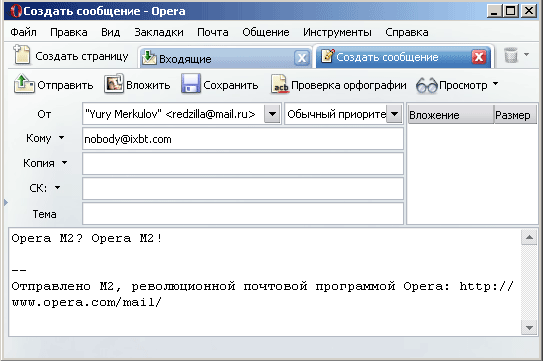Maximize the Opera window
This screenshot has width=543, height=361.
click(511, 11)
